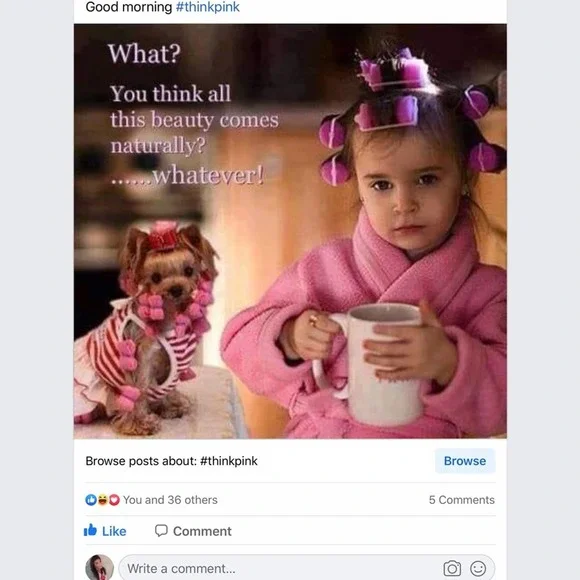Click the Haha laughing reaction emoji
The image size is (580, 580).
[x=102, y=500]
